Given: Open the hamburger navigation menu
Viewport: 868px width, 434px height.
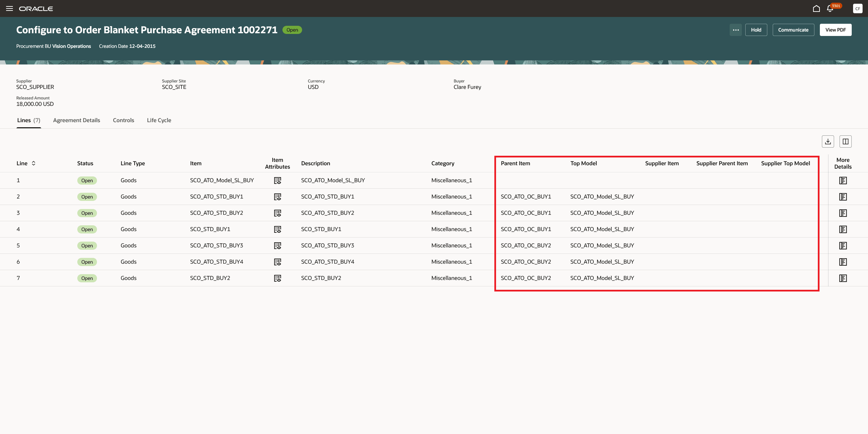Looking at the screenshot, I should click(x=9, y=8).
